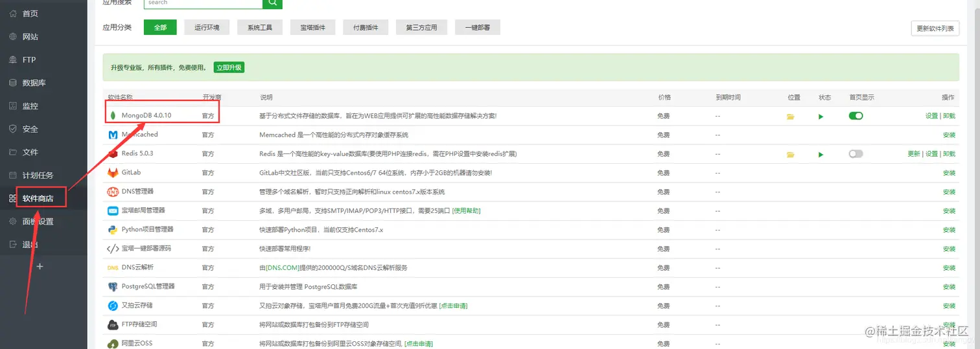
Task: Click 更新 link for Redis
Action: click(x=914, y=154)
